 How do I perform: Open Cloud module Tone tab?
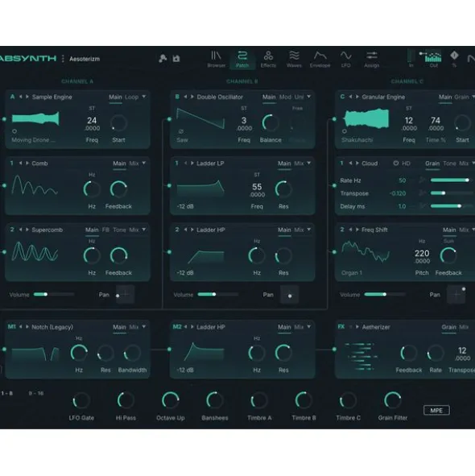click(x=449, y=163)
